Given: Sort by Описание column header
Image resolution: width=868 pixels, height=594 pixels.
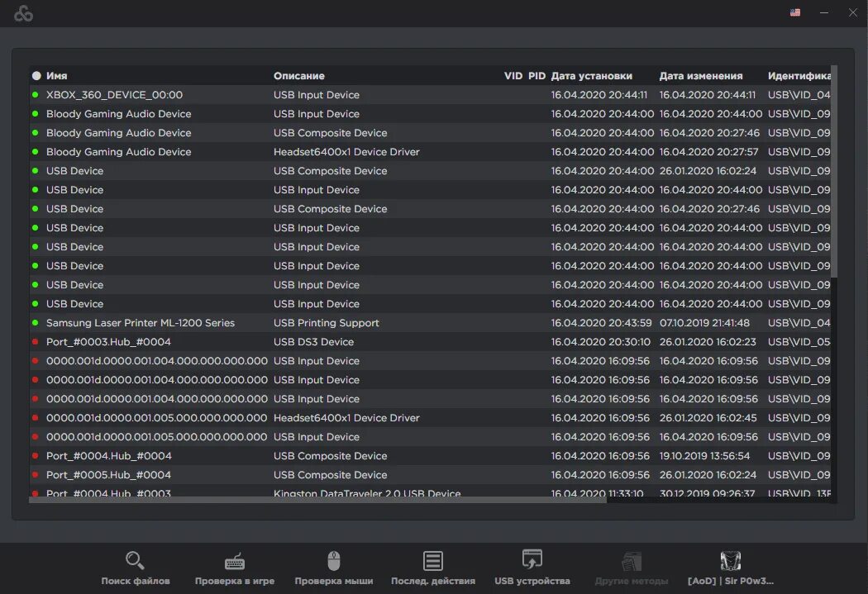Looking at the screenshot, I should pyautogui.click(x=299, y=76).
